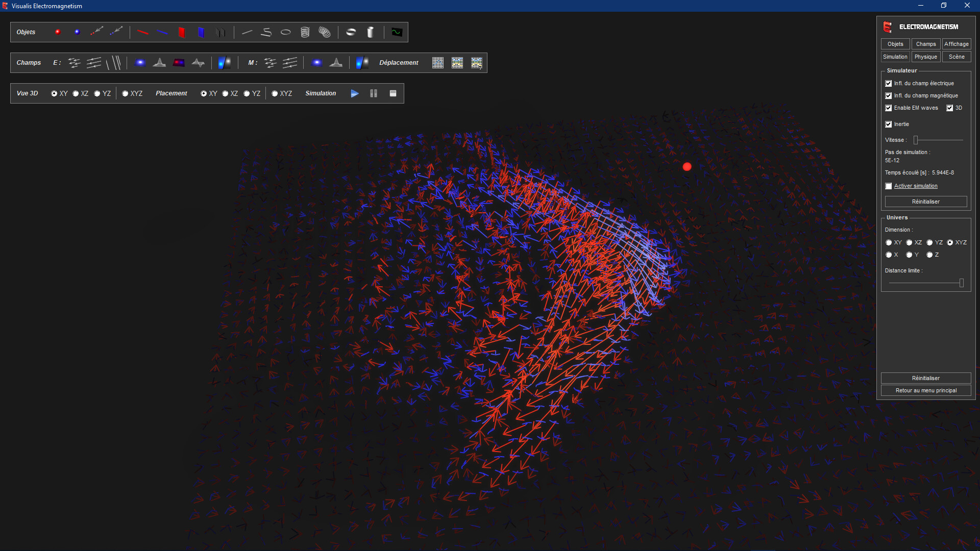The width and height of the screenshot is (980, 551).
Task: Pause the simulation with pause icon
Action: (373, 93)
